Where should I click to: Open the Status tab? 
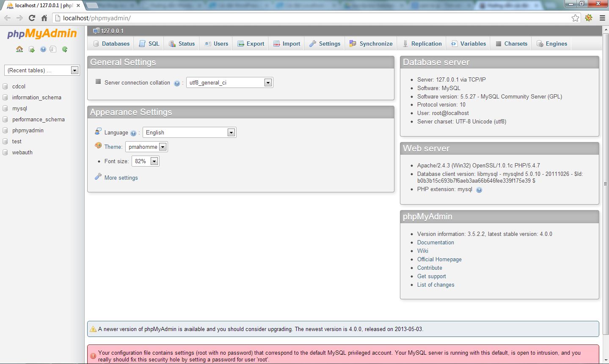pyautogui.click(x=182, y=44)
